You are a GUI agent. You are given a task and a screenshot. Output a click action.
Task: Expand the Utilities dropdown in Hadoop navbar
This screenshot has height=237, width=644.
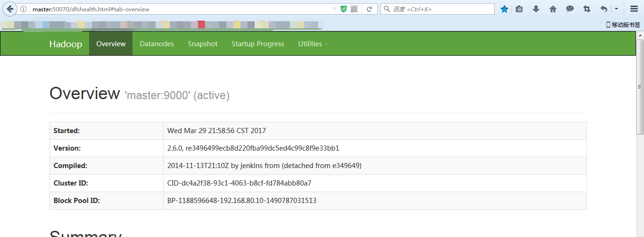click(x=314, y=44)
